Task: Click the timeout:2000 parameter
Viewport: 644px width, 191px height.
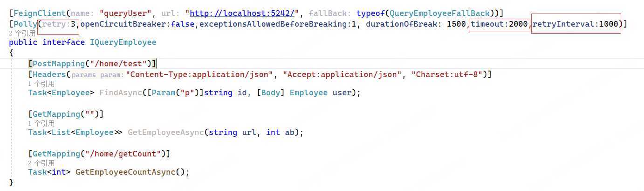Action: click(x=499, y=24)
